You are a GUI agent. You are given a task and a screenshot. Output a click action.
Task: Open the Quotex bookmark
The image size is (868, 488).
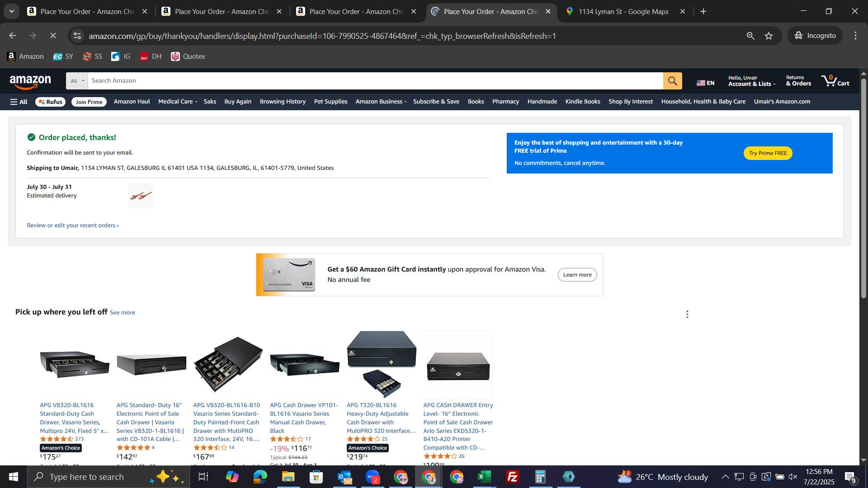(188, 56)
